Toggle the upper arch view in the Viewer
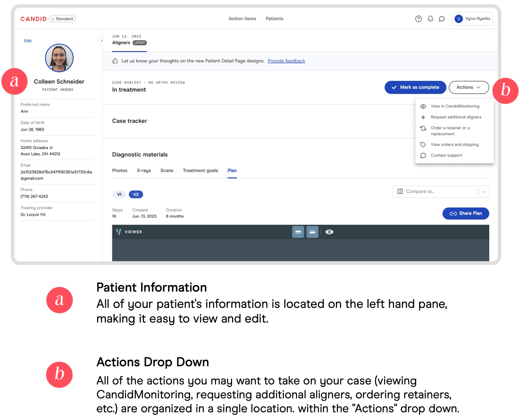521x420 pixels. tap(298, 232)
